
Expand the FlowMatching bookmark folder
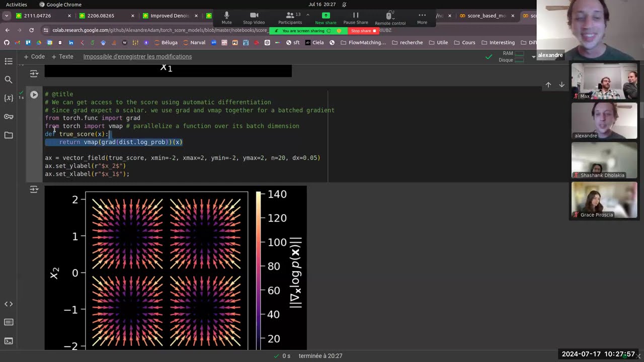click(x=363, y=43)
